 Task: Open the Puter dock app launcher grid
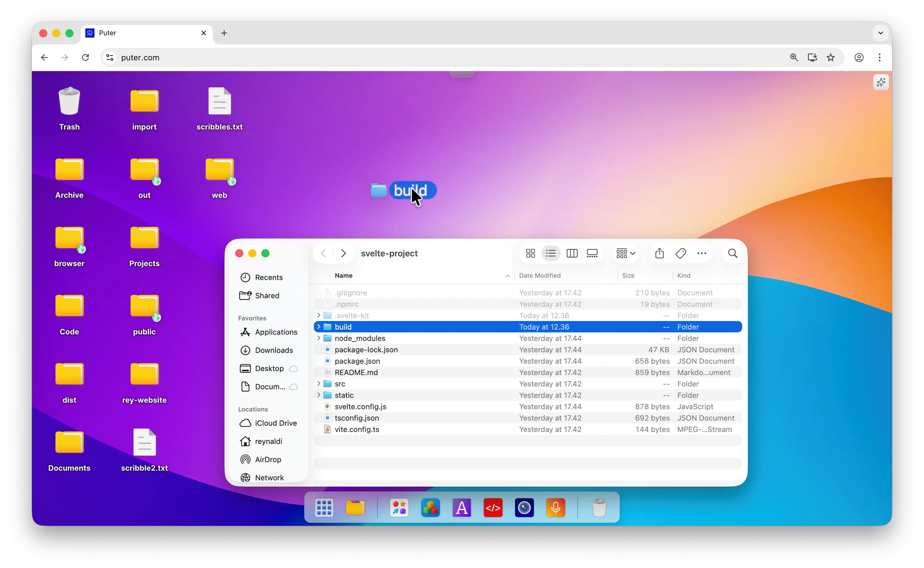click(324, 508)
